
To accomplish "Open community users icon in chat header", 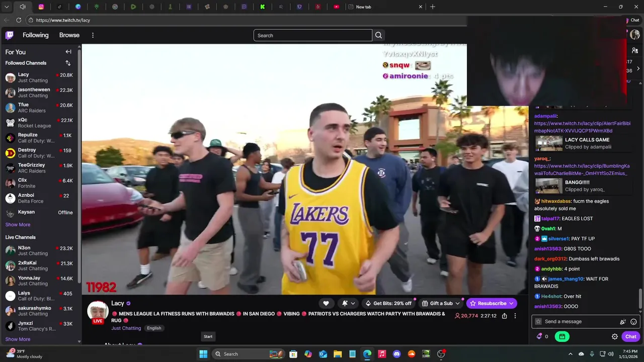I will pos(635,51).
